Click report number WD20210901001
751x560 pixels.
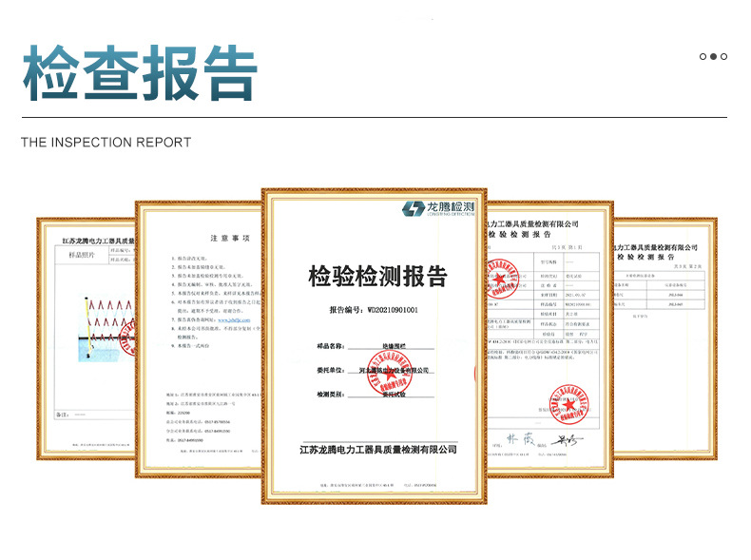point(393,310)
